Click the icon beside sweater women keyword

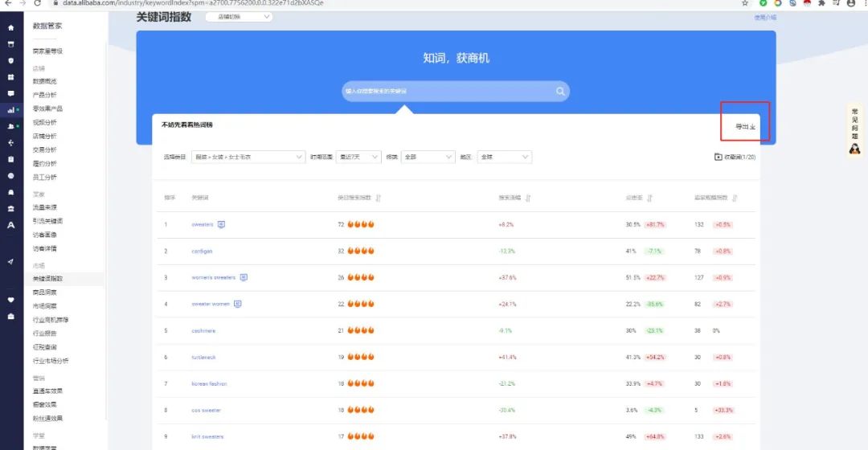[x=237, y=304]
